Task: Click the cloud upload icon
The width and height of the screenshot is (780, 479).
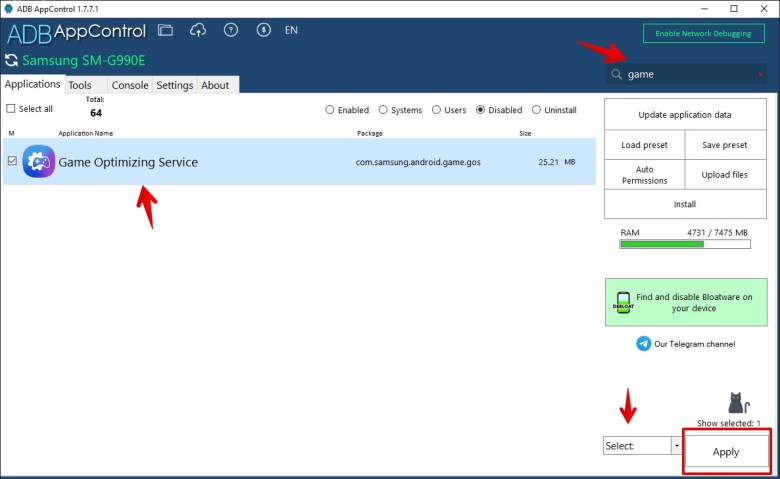Action: 198,30
